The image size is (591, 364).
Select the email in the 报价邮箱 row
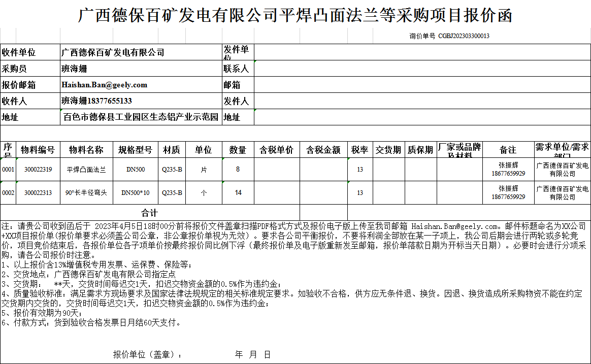click(141, 85)
